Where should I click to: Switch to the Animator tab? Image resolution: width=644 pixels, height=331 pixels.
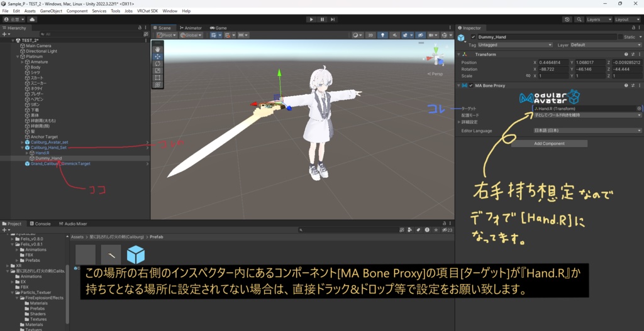pos(191,28)
